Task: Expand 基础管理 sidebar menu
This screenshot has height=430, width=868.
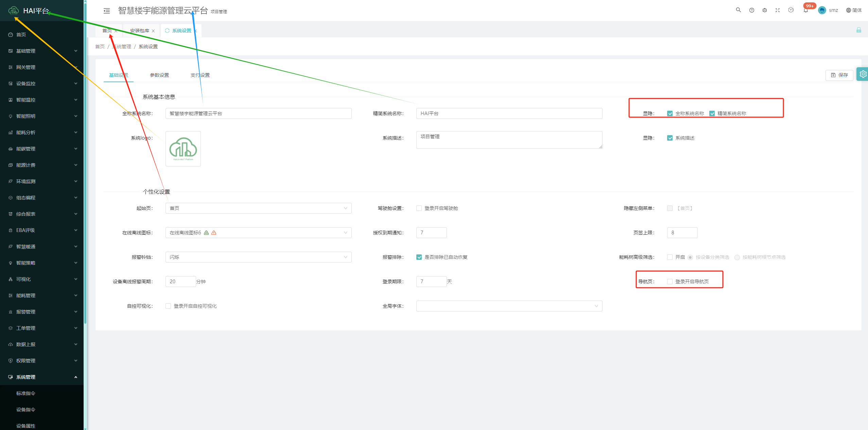Action: pyautogui.click(x=42, y=51)
